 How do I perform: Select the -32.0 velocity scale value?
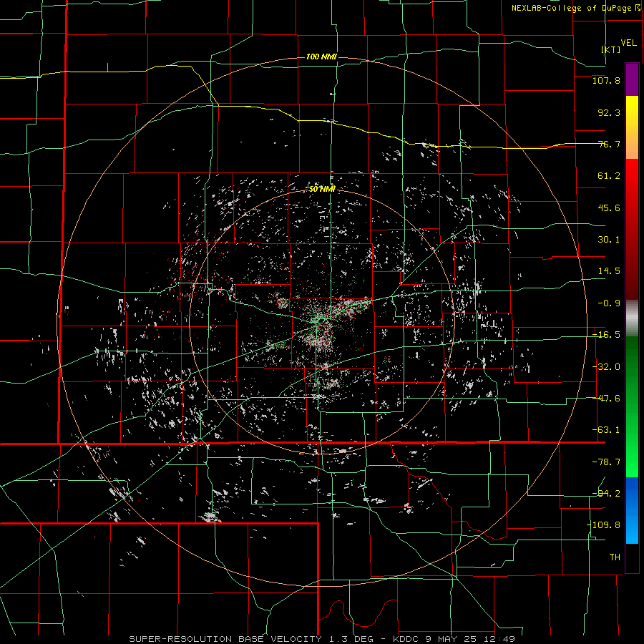click(x=606, y=367)
